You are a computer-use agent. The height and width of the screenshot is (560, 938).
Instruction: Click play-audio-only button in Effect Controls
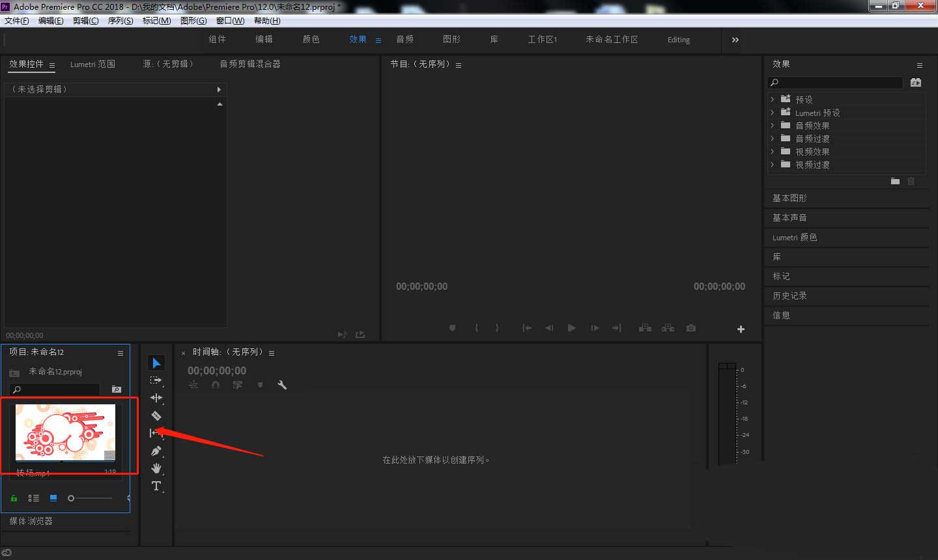click(342, 335)
